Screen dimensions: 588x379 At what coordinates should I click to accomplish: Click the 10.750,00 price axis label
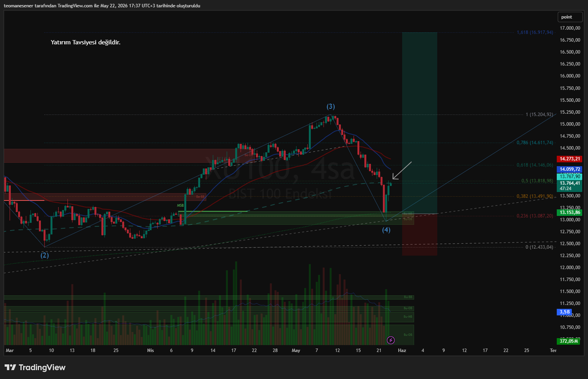point(570,327)
